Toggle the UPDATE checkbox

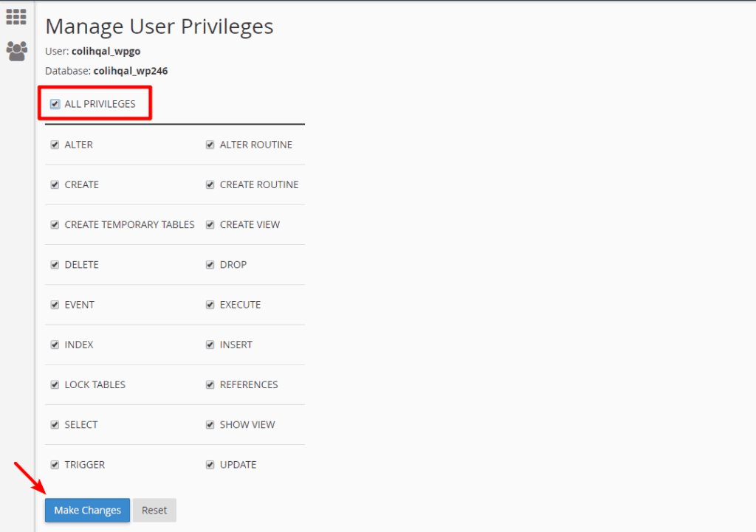[x=210, y=465]
